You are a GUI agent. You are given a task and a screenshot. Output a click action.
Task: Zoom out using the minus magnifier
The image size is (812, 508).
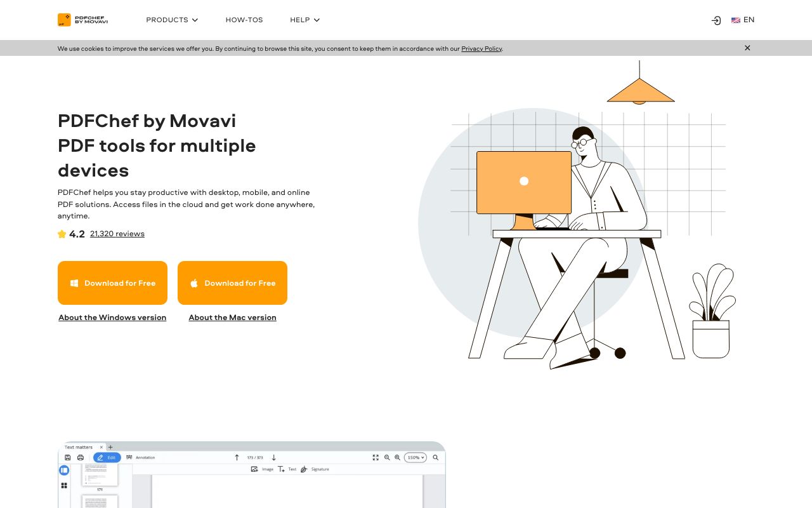(387, 457)
